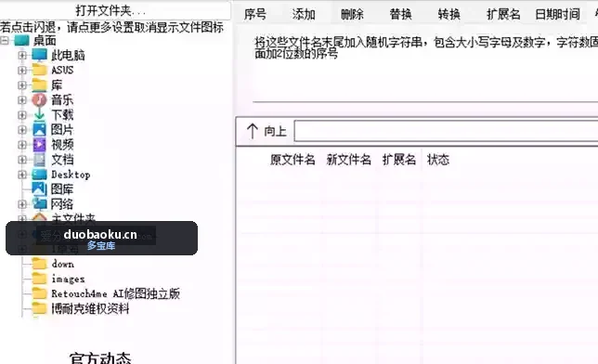Image resolution: width=598 pixels, height=364 pixels.
Task: Click the images folder icon
Action: [39, 279]
